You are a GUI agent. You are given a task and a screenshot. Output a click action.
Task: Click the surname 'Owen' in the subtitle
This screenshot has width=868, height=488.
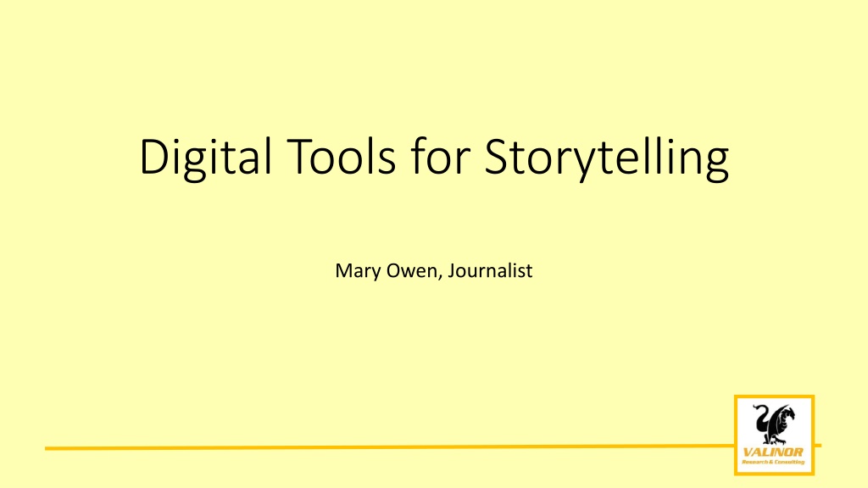(412, 270)
